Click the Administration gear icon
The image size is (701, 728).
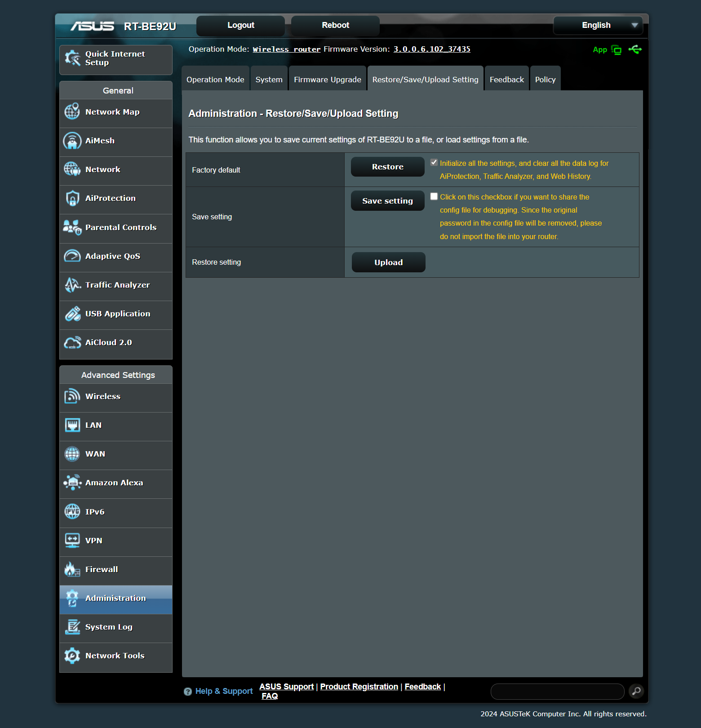coord(72,598)
